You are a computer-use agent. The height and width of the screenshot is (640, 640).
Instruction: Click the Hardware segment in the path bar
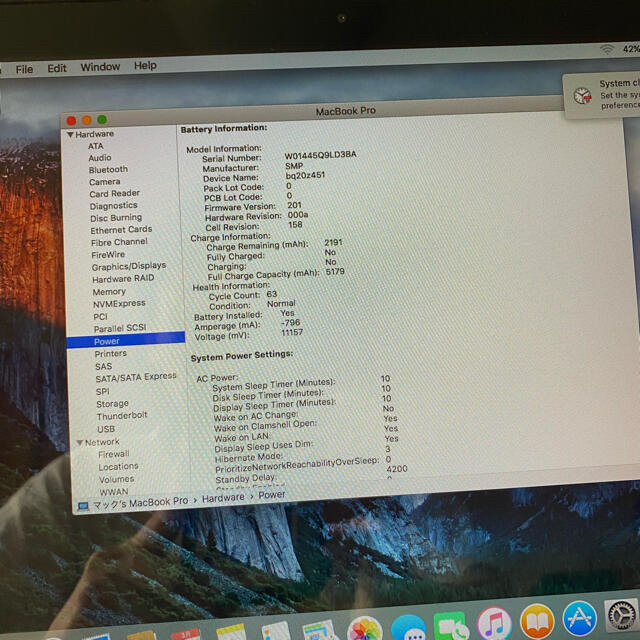pyautogui.click(x=223, y=498)
